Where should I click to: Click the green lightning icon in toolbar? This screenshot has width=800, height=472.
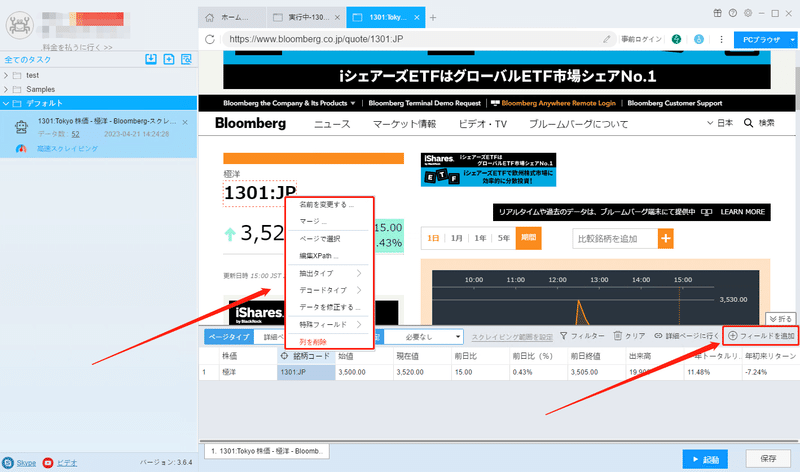coord(677,39)
